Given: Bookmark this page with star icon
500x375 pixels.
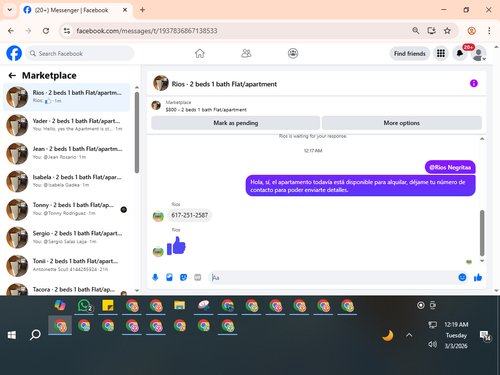Looking at the screenshot, I should [447, 31].
